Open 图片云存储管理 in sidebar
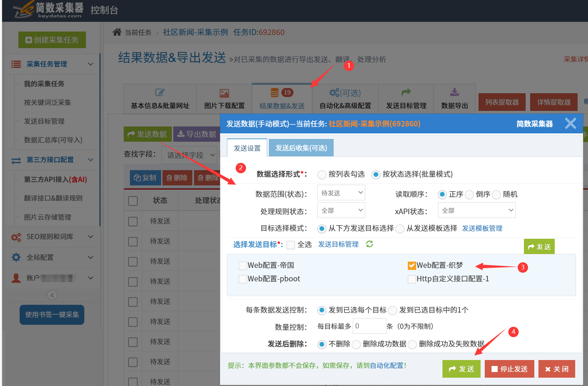 (x=47, y=217)
